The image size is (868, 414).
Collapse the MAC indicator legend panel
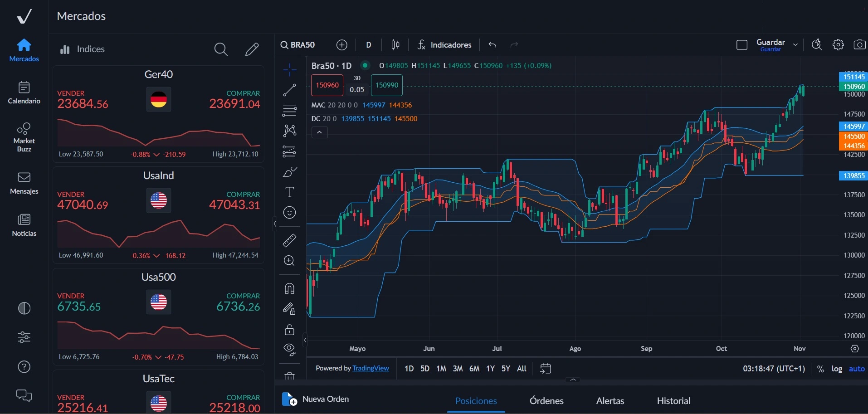click(x=319, y=132)
